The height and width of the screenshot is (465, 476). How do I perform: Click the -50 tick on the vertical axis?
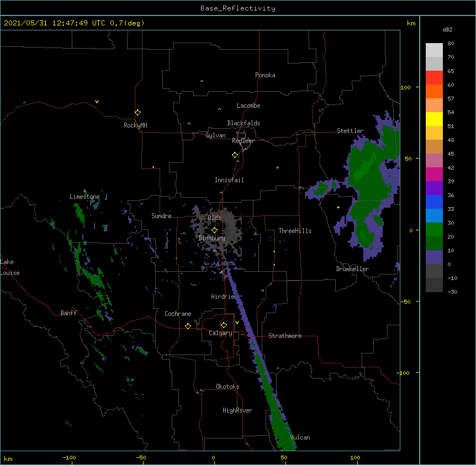point(405,302)
